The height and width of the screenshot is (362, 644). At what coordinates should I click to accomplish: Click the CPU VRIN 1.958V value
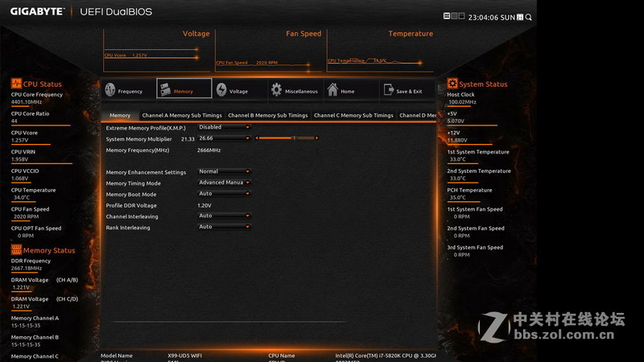point(19,159)
